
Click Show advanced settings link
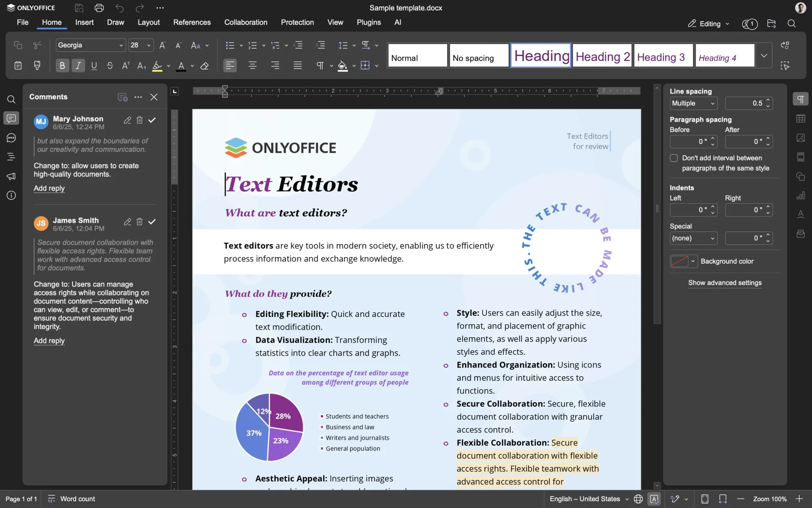[x=725, y=283]
